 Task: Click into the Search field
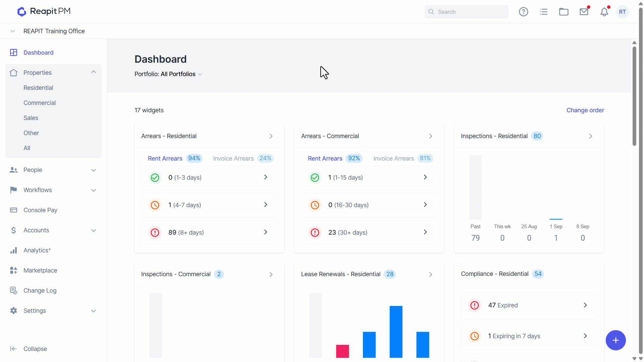click(x=466, y=12)
